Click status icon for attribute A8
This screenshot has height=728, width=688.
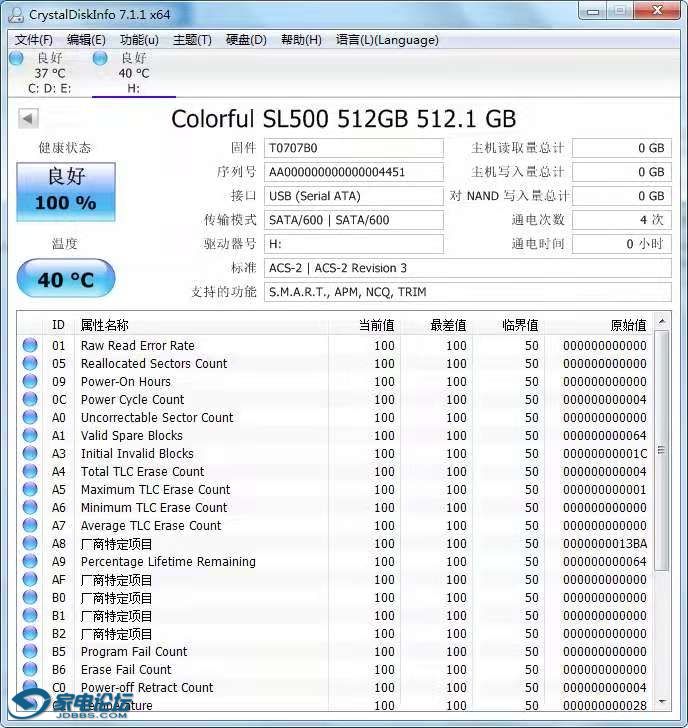tap(30, 544)
